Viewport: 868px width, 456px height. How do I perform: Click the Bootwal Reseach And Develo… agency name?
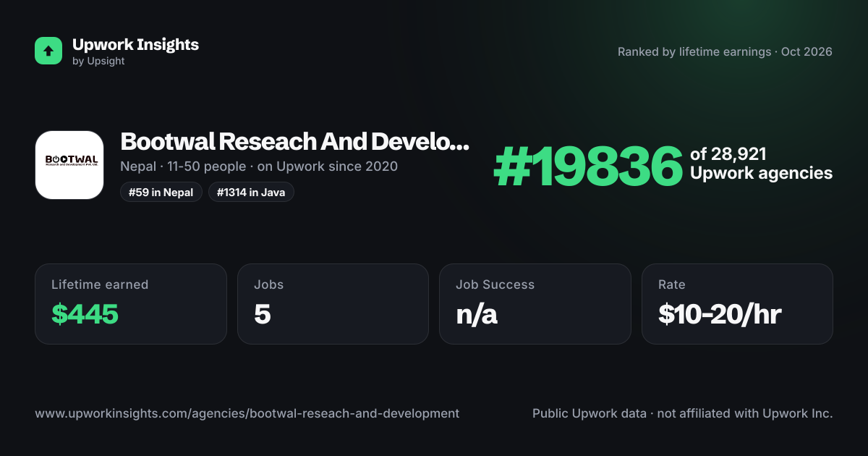[294, 141]
